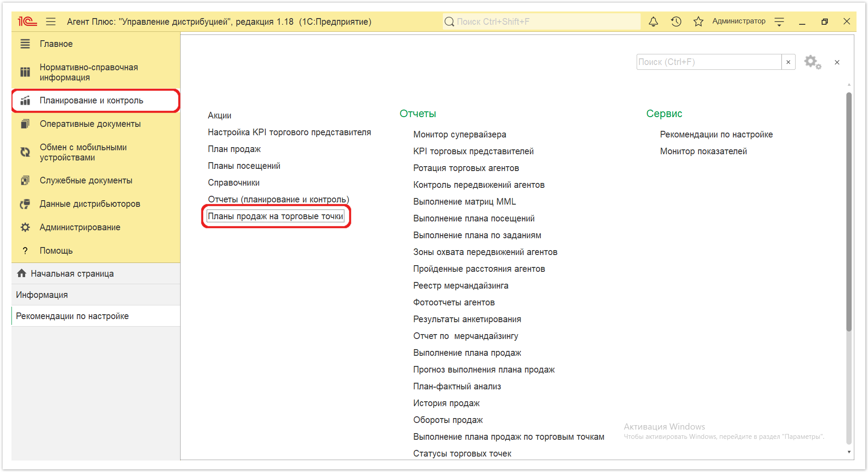This screenshot has height=472, width=868.
Task: Open Фотоотчеты агентов report
Action: pos(454,302)
